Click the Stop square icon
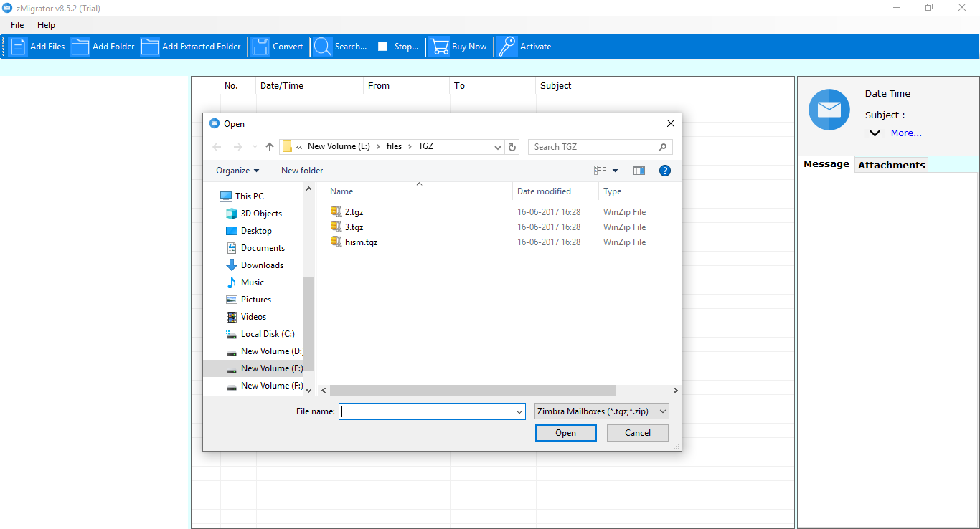980x529 pixels. coord(382,47)
